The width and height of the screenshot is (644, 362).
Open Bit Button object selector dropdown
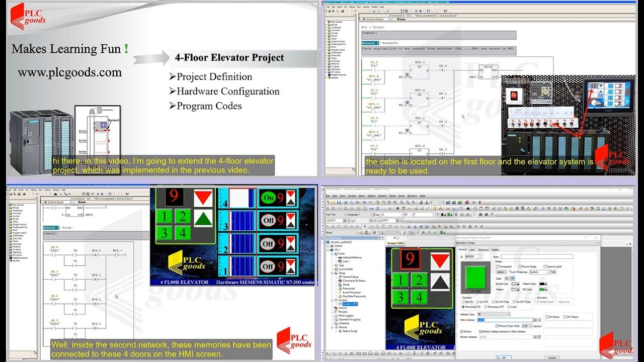coord(527,243)
